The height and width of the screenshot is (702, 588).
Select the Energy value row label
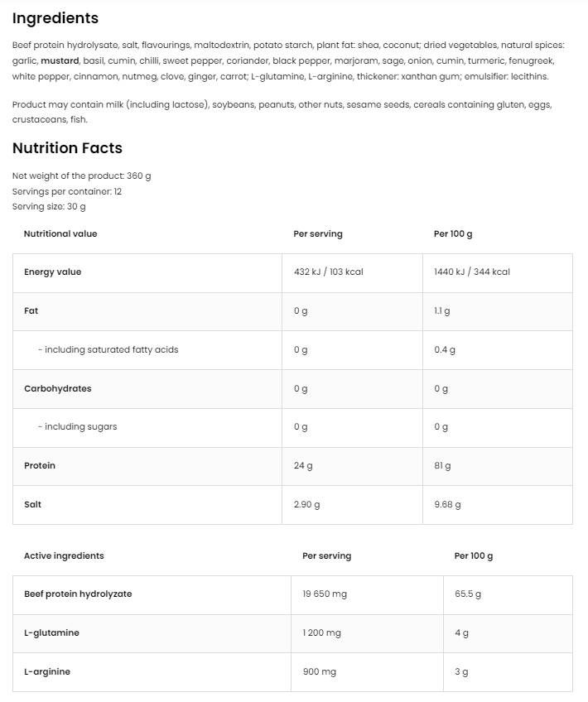(x=52, y=272)
